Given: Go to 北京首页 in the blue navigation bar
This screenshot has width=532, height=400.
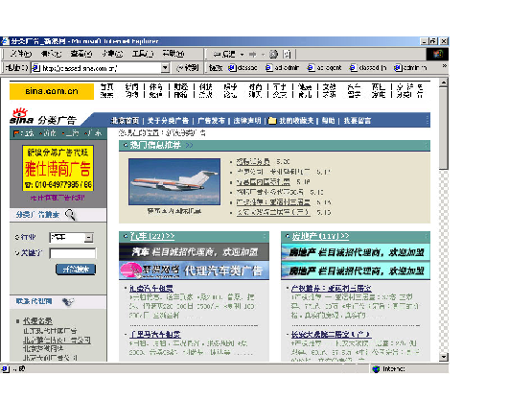Looking at the screenshot, I should (125, 121).
